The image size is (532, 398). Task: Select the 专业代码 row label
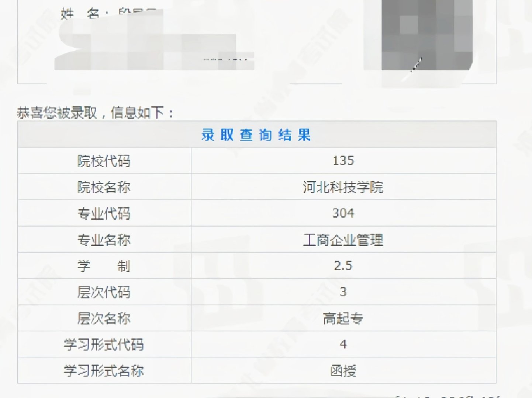point(104,214)
